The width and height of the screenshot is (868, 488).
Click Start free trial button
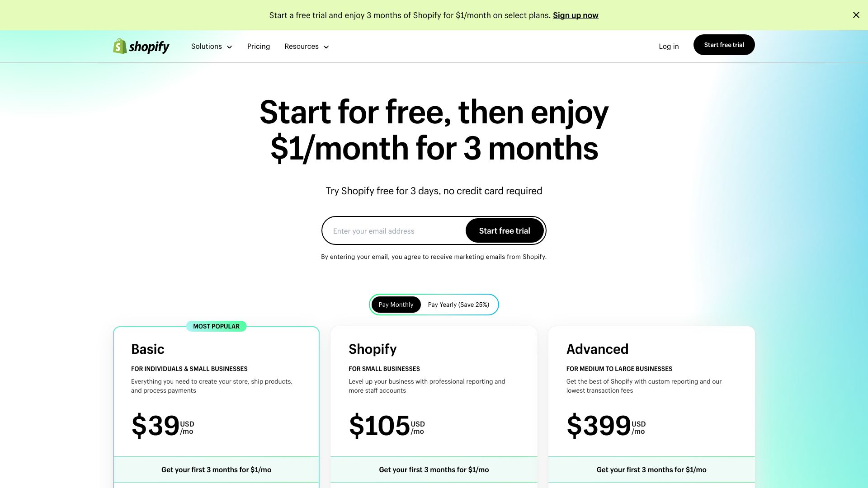pyautogui.click(x=505, y=230)
